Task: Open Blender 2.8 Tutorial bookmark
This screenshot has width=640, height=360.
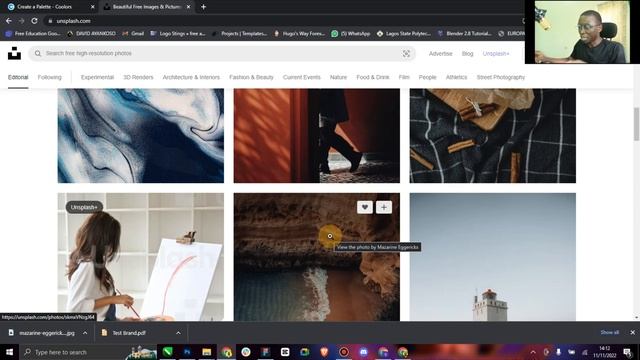Action: pos(464,33)
